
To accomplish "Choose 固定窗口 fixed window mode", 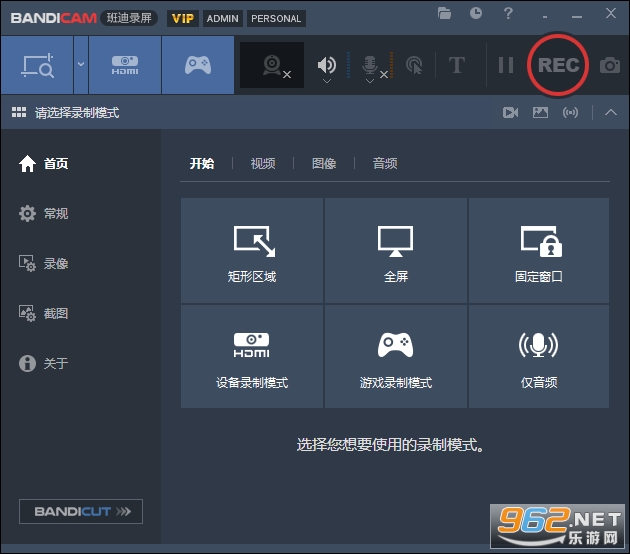I will (x=539, y=250).
